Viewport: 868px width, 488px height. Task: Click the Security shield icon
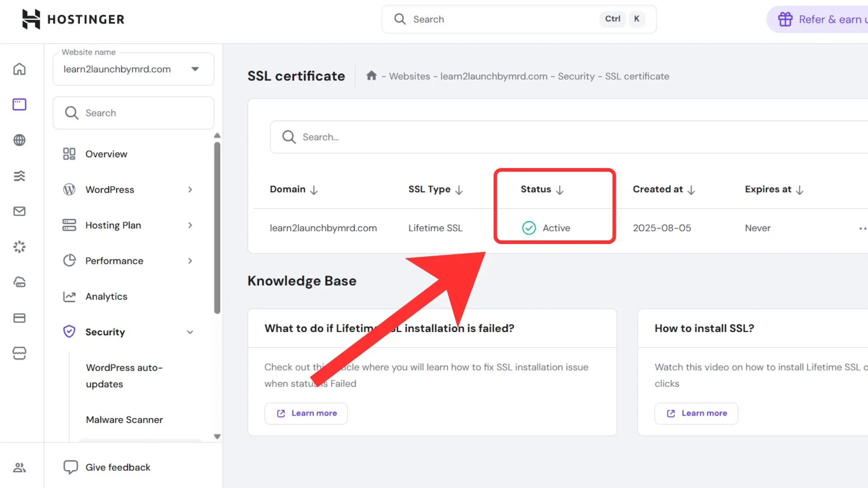click(x=69, y=332)
